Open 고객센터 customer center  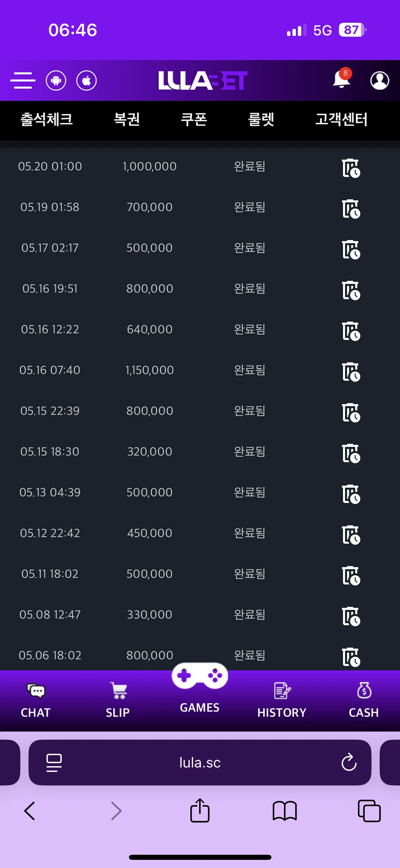(341, 120)
